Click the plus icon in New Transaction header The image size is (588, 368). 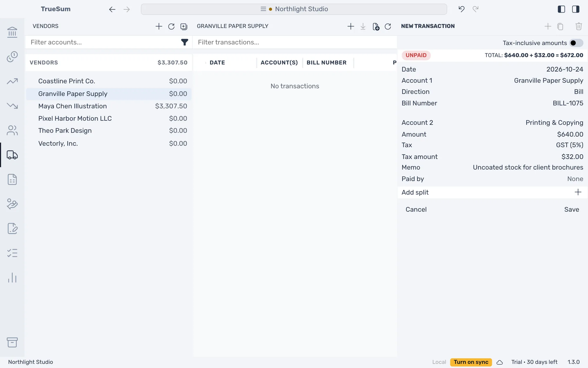click(548, 26)
